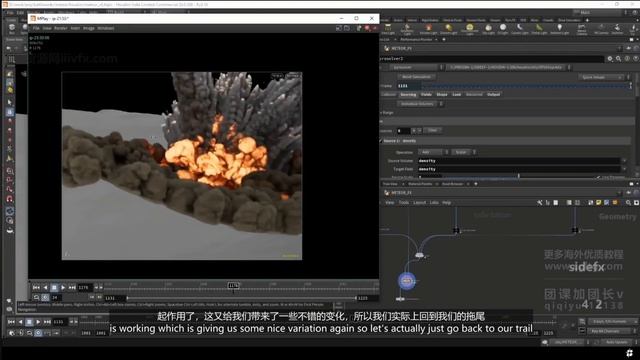The height and width of the screenshot is (360, 640).
Task: Click the Target Field density field
Action: 518,169
